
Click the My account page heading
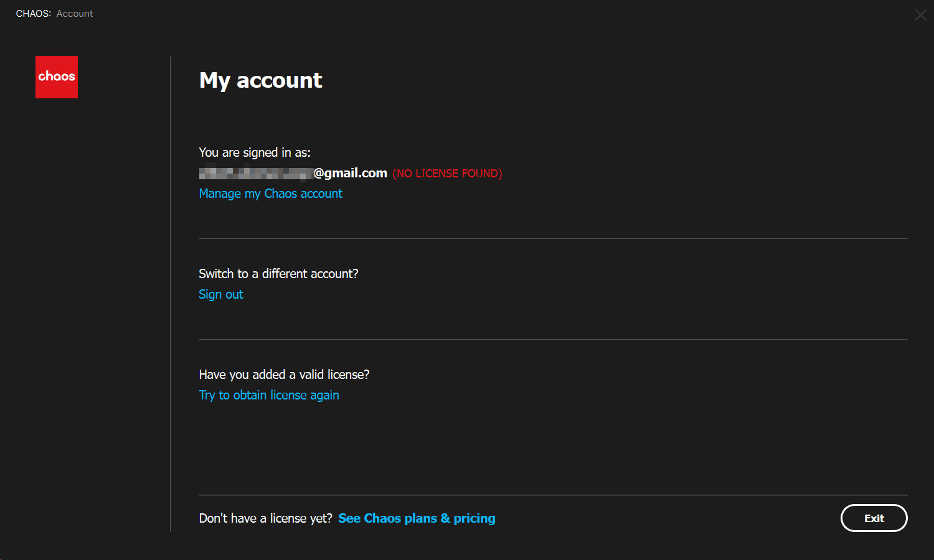pos(260,80)
